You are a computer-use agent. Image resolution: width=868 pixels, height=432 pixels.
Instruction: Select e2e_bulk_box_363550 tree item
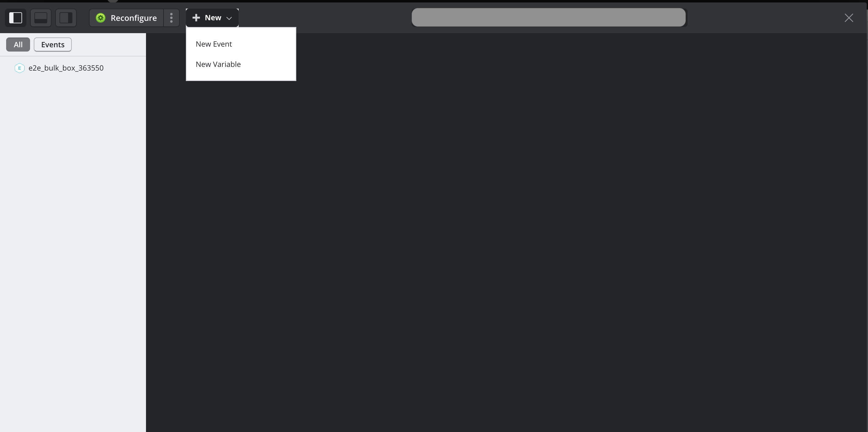pyautogui.click(x=66, y=67)
